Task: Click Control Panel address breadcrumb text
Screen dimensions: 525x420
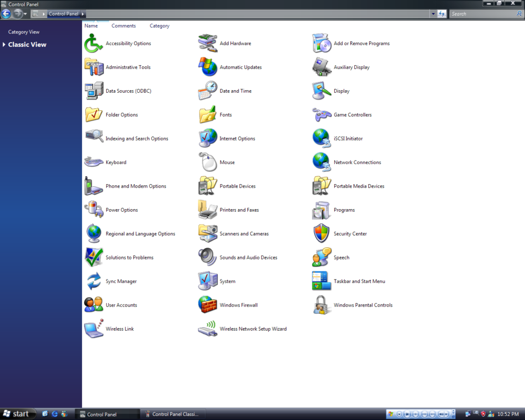Action: click(63, 14)
